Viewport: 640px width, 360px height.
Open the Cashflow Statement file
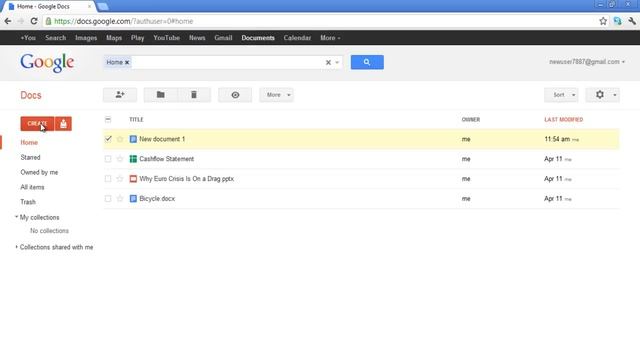pyautogui.click(x=167, y=159)
